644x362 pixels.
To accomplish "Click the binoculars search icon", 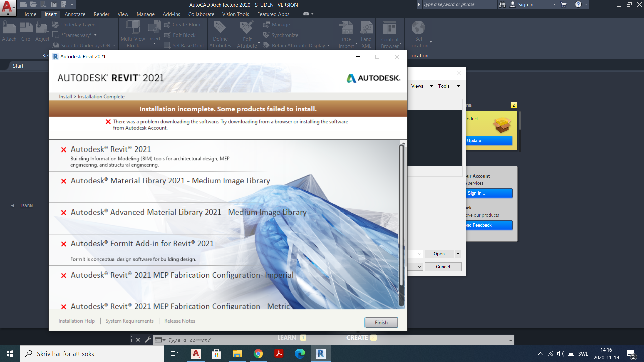I will tap(502, 4).
